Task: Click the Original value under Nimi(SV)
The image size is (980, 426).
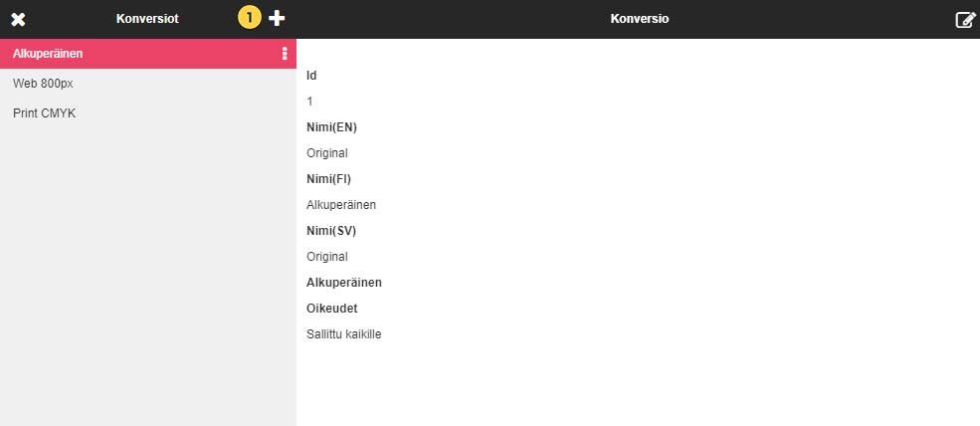Action: click(326, 257)
